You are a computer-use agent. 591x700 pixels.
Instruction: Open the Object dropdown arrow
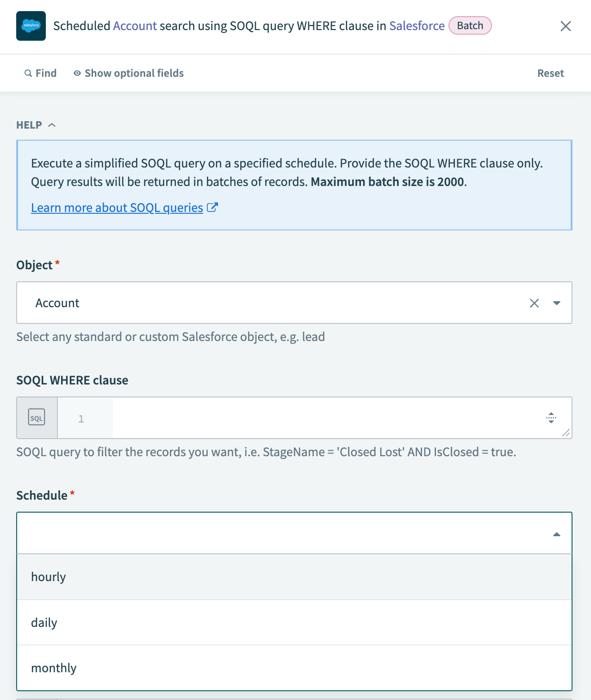click(x=557, y=303)
